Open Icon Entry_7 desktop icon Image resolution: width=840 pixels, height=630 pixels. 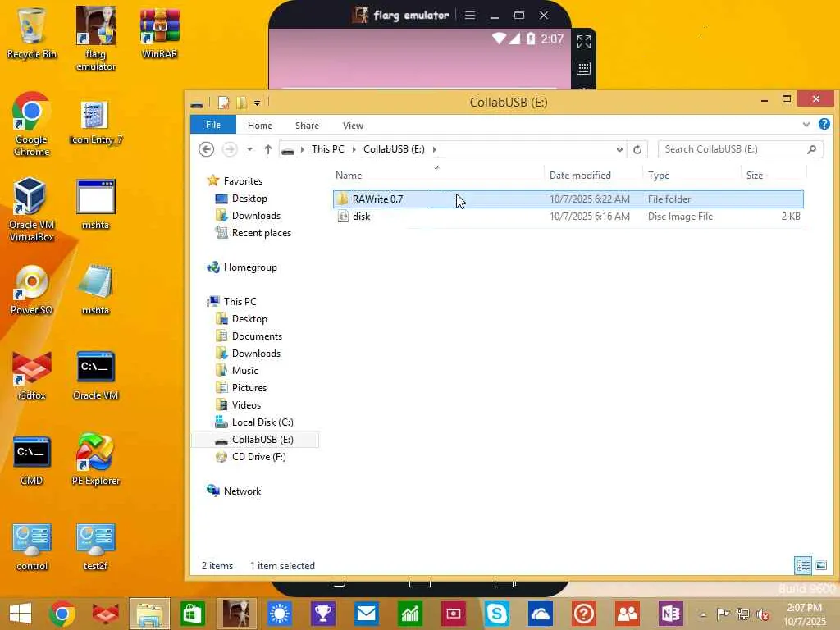pos(95,122)
